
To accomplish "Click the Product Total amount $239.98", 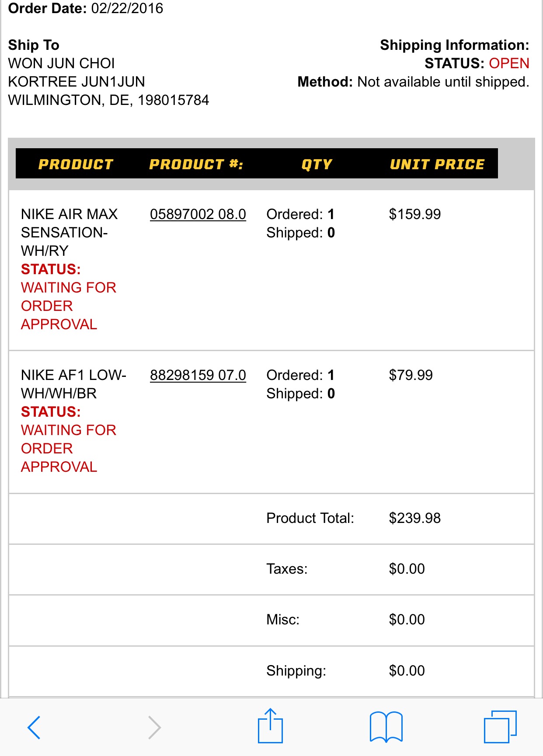I will (414, 518).
